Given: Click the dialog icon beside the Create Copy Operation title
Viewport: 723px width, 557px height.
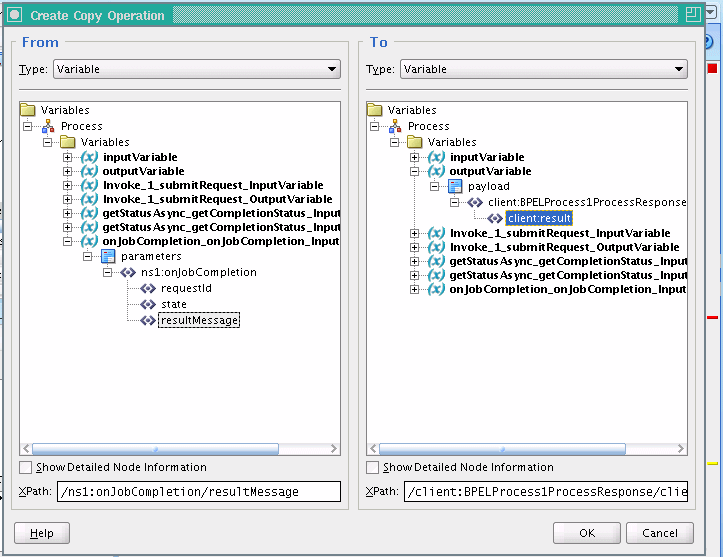Looking at the screenshot, I should pos(15,15).
